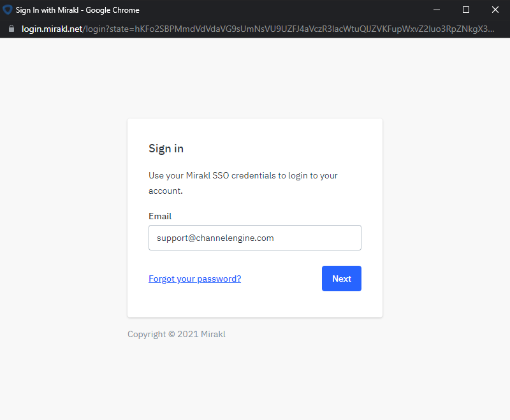Click the window title Sign In with Mirakl

click(77, 10)
